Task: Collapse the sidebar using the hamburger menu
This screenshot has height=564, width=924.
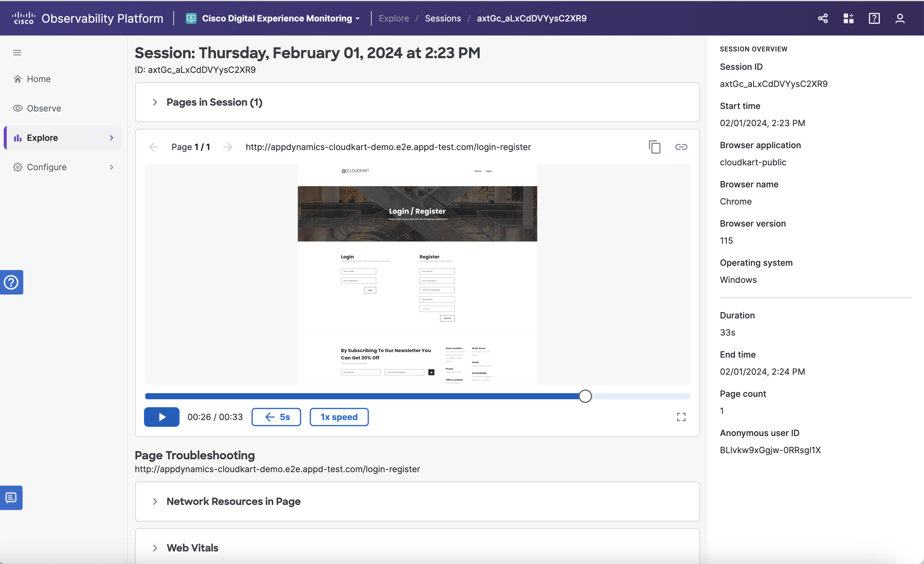Action: pos(17,52)
